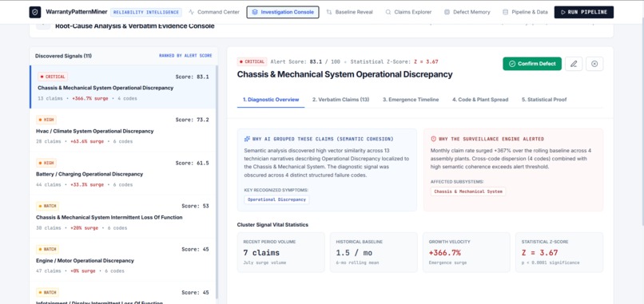Click the Ranked By Alert Score label

185,56
